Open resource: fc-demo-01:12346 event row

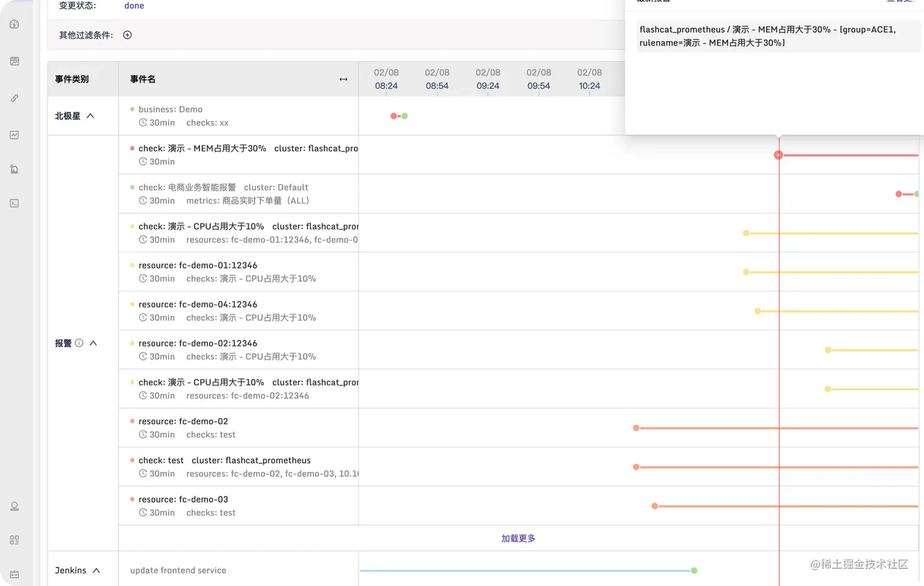click(x=238, y=272)
